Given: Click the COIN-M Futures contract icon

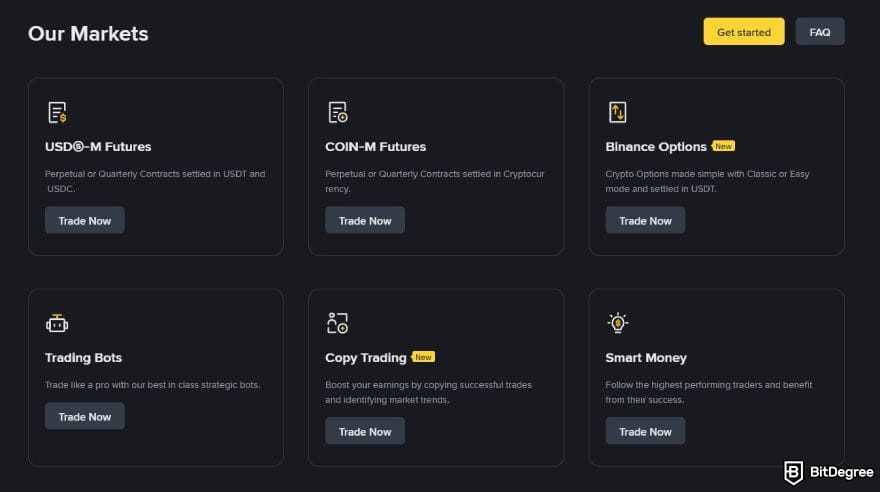Looking at the screenshot, I should point(338,112).
